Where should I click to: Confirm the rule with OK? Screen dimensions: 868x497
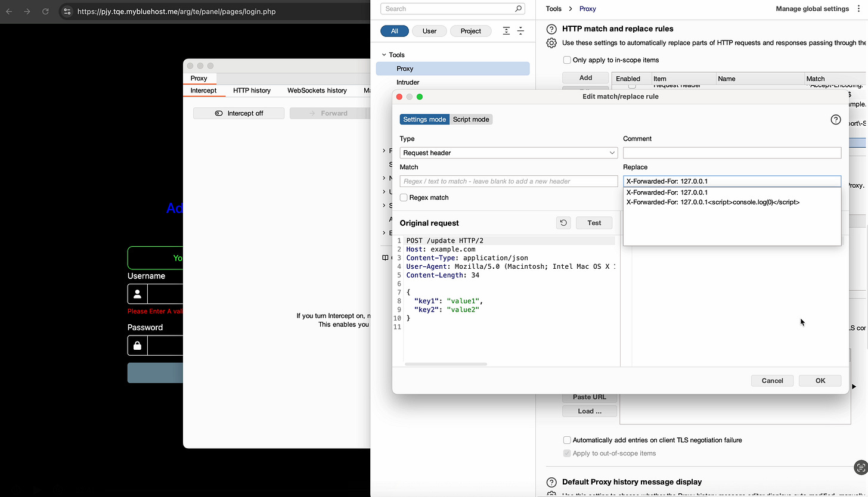(820, 381)
